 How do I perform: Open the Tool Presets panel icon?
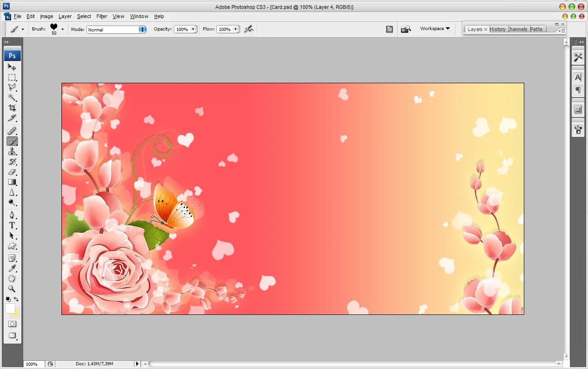click(578, 57)
